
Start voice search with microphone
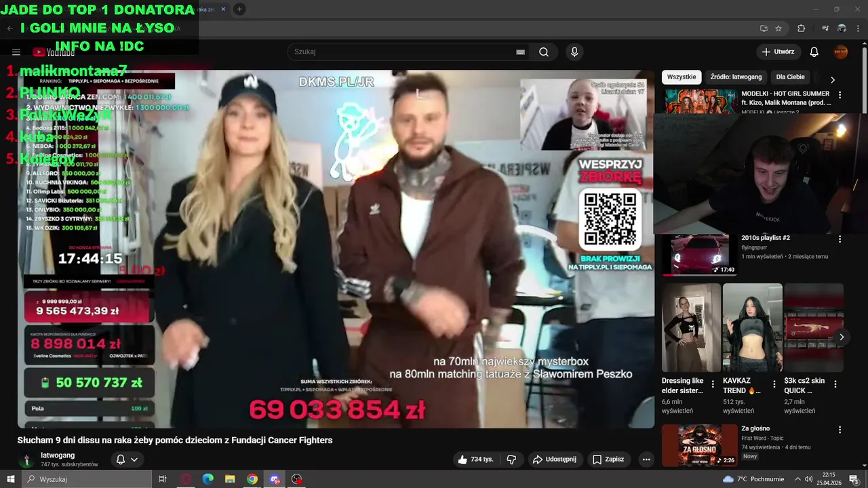574,52
